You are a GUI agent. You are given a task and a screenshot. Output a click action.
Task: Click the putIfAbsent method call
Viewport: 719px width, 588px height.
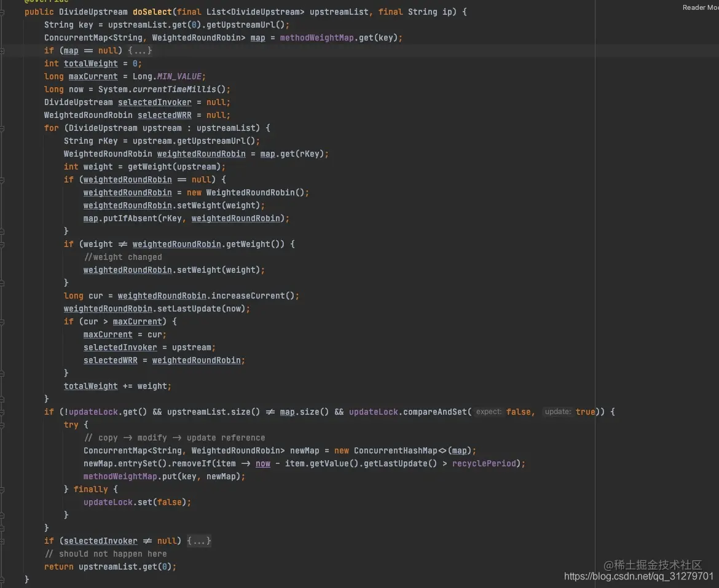[x=130, y=218]
